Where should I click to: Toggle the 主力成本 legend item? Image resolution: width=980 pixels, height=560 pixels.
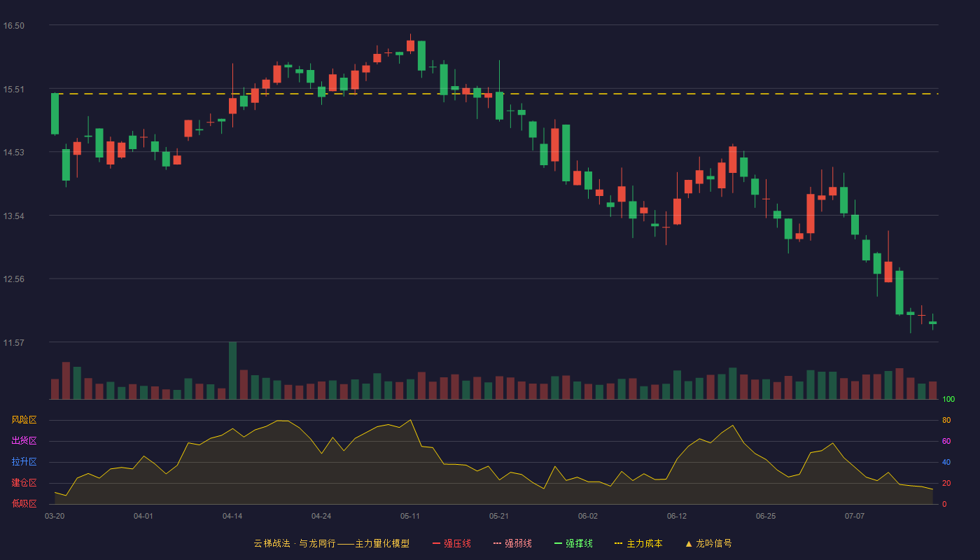click(x=638, y=543)
